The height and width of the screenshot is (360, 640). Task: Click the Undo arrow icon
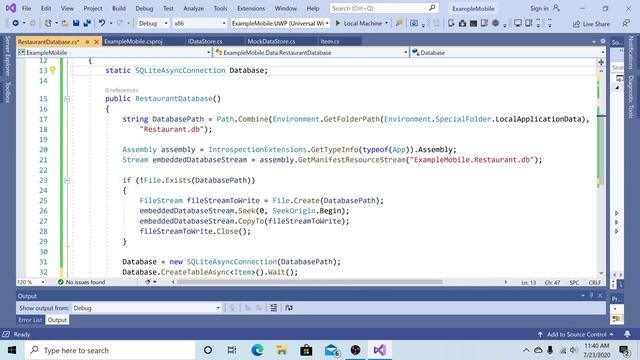pyautogui.click(x=102, y=23)
